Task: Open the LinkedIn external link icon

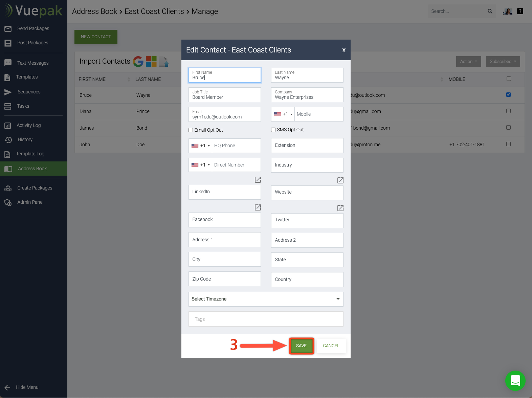Action: coord(258,180)
